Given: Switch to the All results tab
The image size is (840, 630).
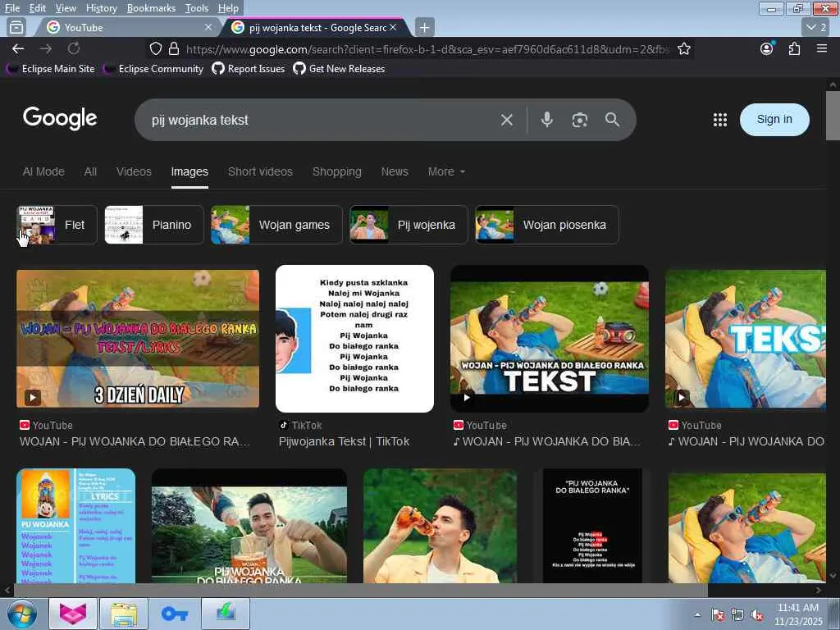Looking at the screenshot, I should (x=90, y=171).
